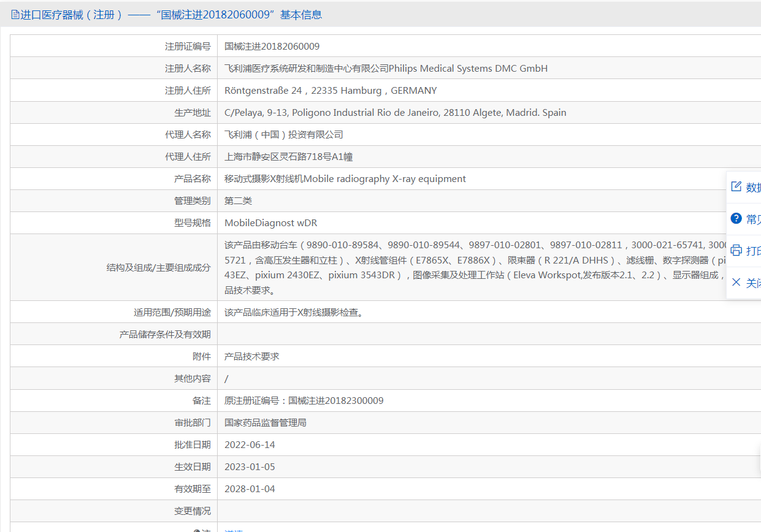The width and height of the screenshot is (761, 532).
Task: Click the 其他内容 row label
Action: [x=193, y=378]
